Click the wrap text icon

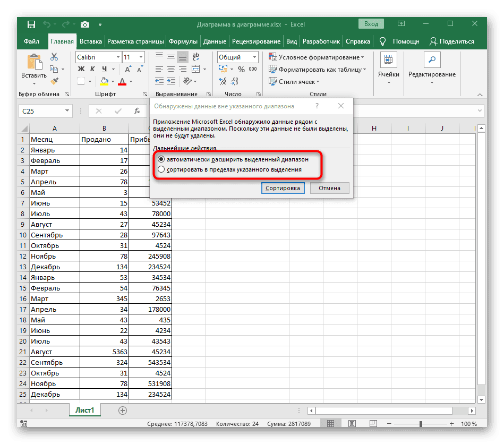(x=195, y=57)
